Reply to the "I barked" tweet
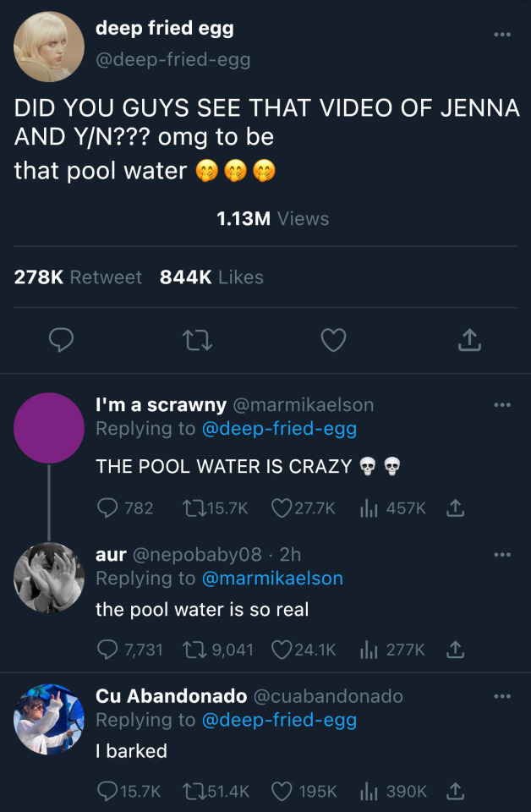Image resolution: width=531 pixels, height=812 pixels. pos(109,791)
